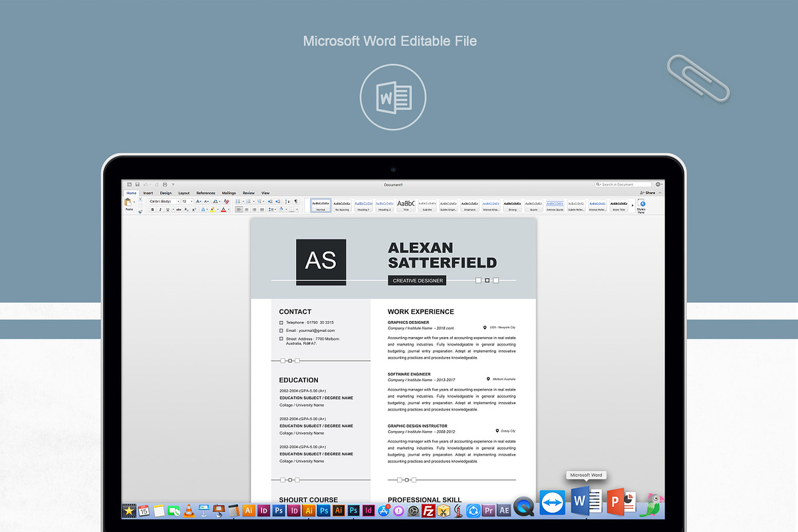Apply italic formatting from the Home ribbon
The height and width of the screenshot is (532, 798).
[x=160, y=209]
